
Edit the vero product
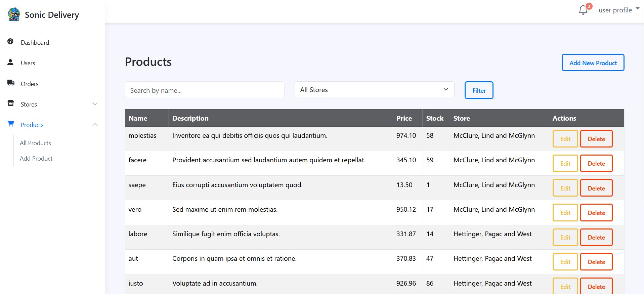[565, 213]
